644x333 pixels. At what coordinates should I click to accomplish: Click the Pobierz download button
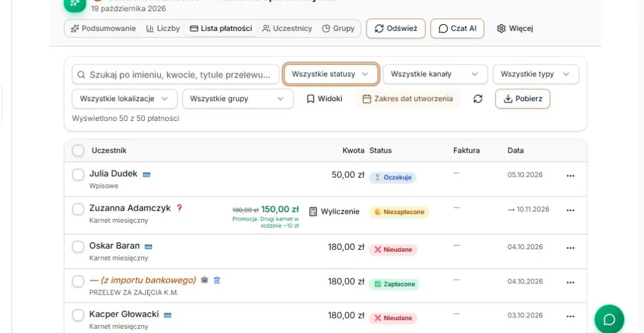522,99
